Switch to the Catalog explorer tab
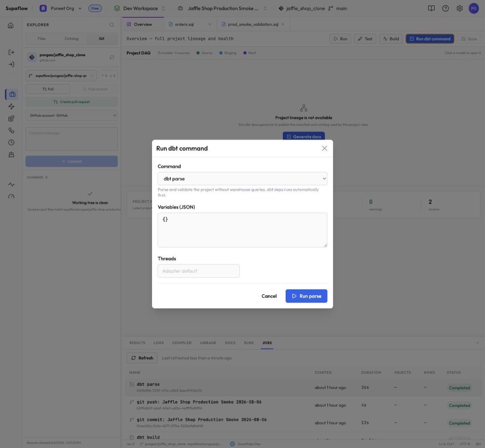Viewport: 485px width, 448px height. click(x=72, y=39)
